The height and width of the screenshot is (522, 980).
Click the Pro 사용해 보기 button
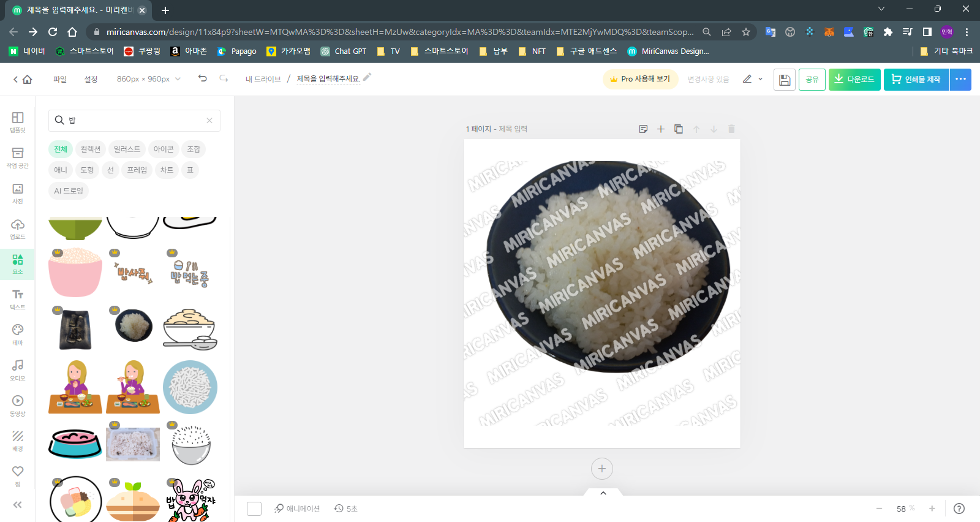coord(640,79)
